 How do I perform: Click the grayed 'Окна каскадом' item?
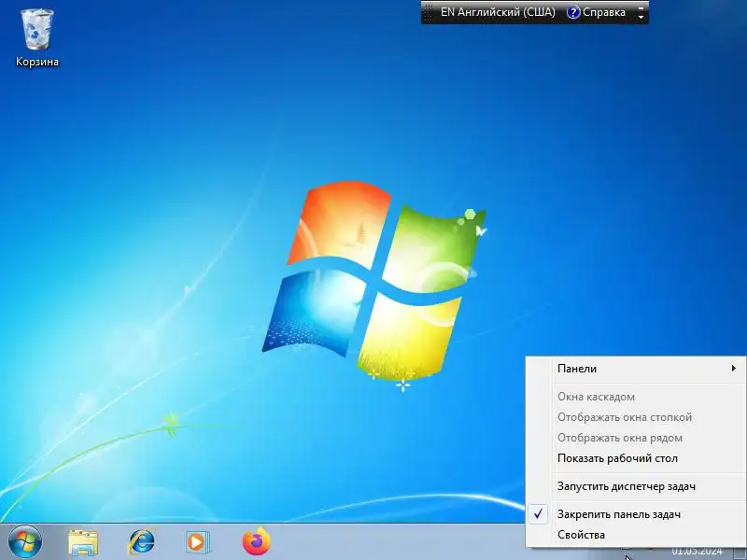(636, 397)
